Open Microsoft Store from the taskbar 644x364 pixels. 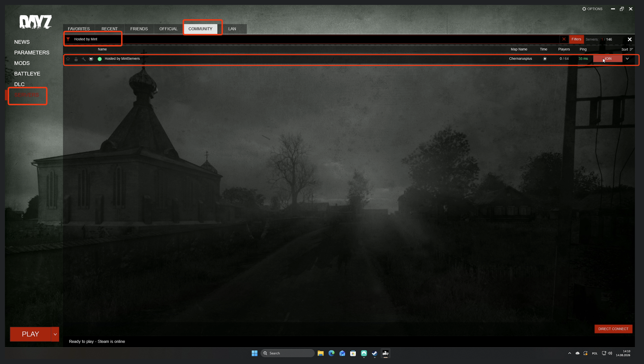tap(353, 353)
